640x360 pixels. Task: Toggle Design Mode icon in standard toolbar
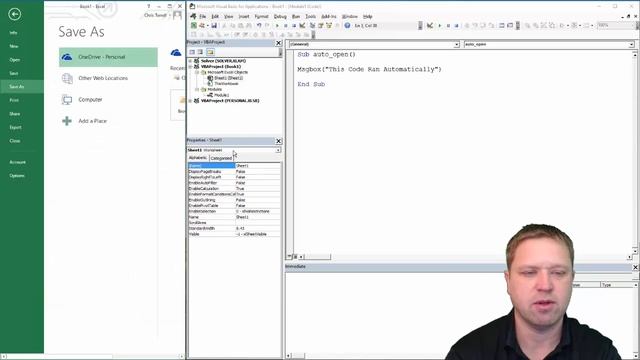(302, 25)
